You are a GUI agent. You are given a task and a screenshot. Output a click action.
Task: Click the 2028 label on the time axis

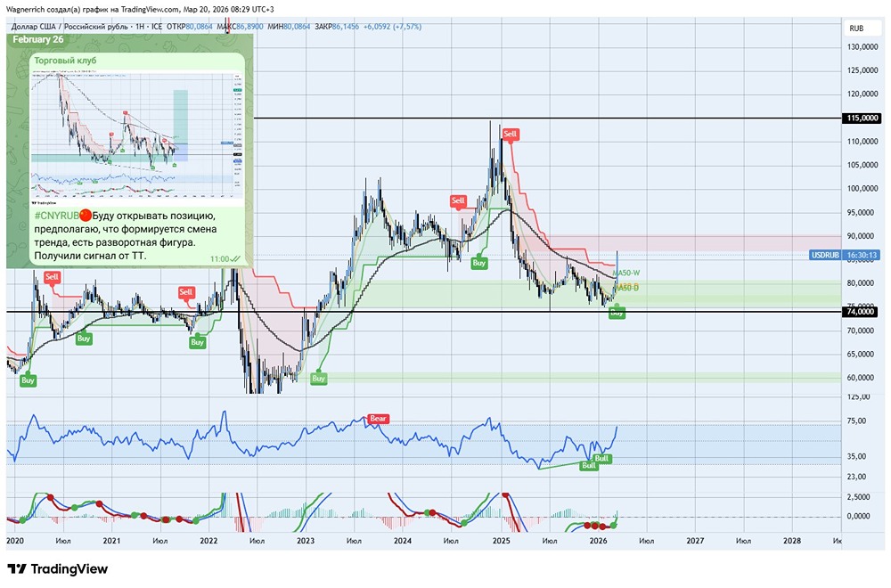[791, 541]
